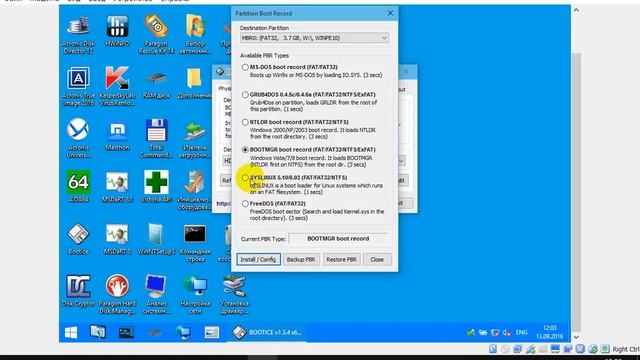Choose the FreeDOS boot sector option
Image resolution: width=640 pixels, height=360 pixels.
[245, 204]
